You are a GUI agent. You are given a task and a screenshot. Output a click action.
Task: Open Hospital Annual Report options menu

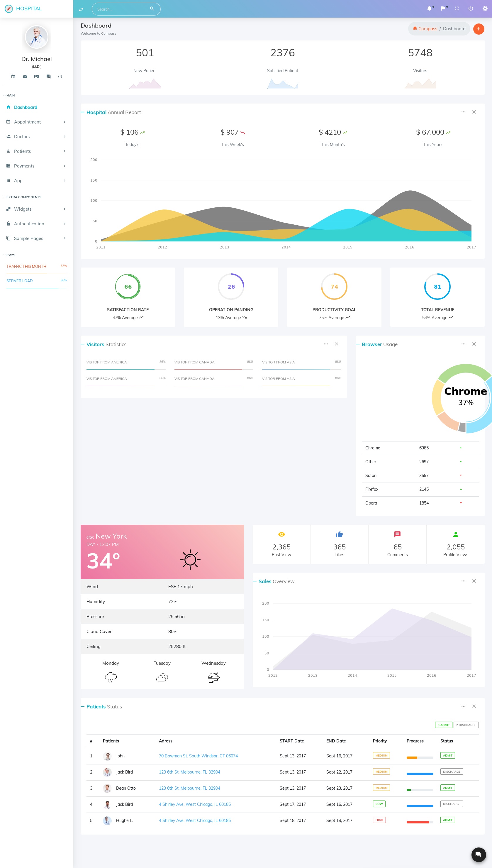(463, 112)
